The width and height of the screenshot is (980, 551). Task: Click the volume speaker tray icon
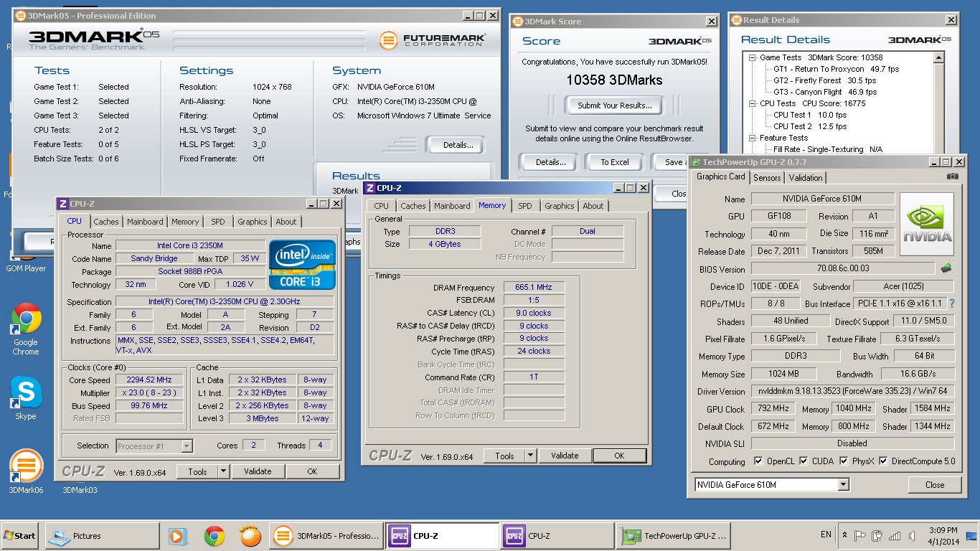tap(912, 535)
